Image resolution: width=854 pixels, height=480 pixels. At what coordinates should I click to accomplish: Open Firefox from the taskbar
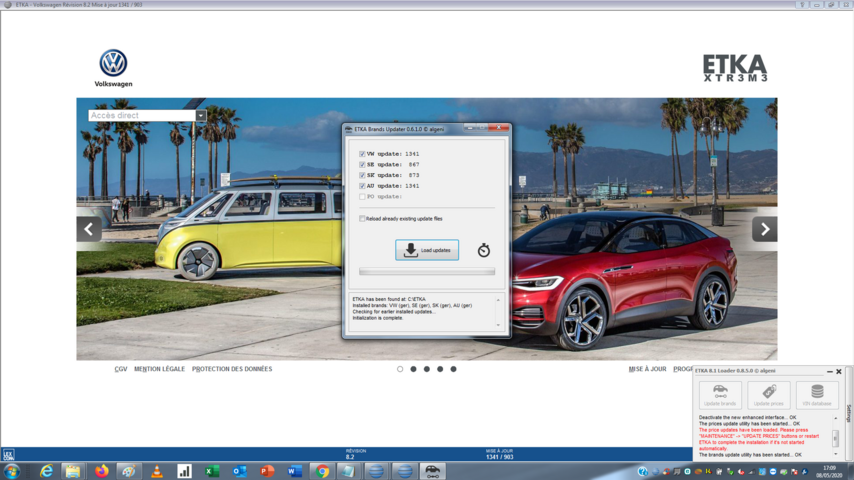101,471
